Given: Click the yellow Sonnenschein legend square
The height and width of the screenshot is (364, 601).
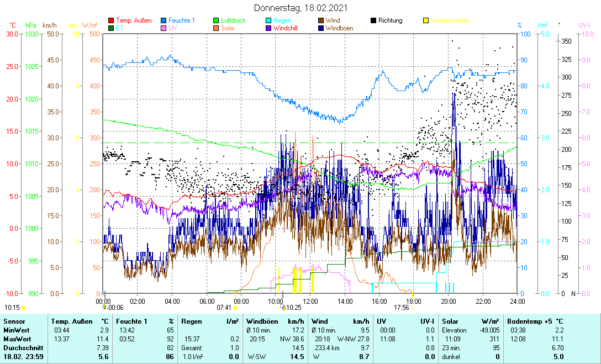Looking at the screenshot, I should pyautogui.click(x=426, y=21).
